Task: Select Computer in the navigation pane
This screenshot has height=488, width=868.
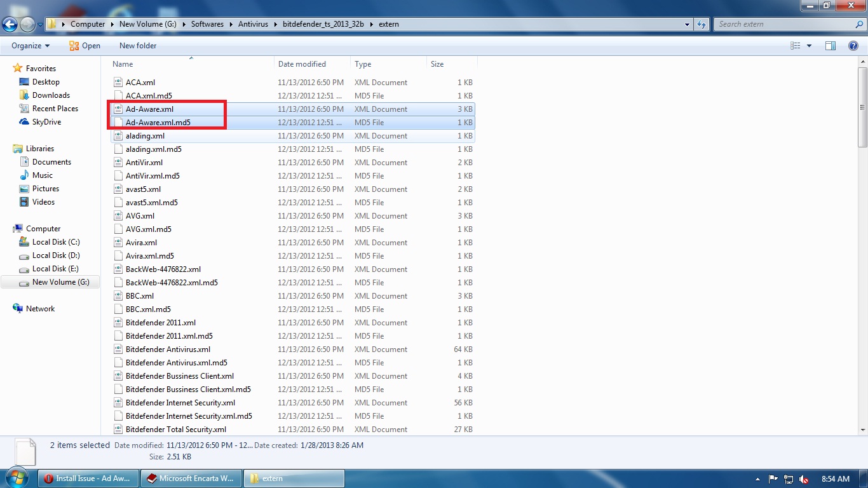Action: 43,229
